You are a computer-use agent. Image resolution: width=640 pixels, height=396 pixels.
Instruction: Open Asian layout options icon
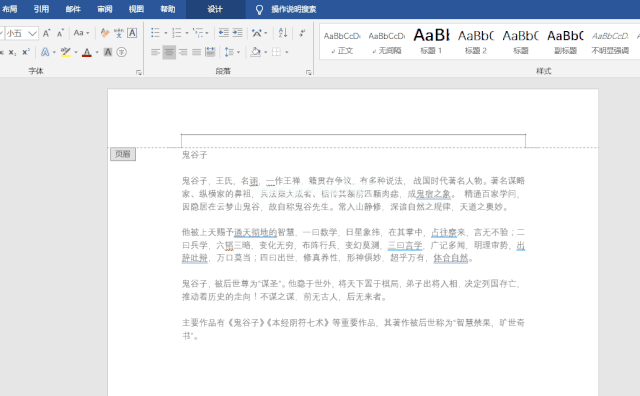coord(257,33)
